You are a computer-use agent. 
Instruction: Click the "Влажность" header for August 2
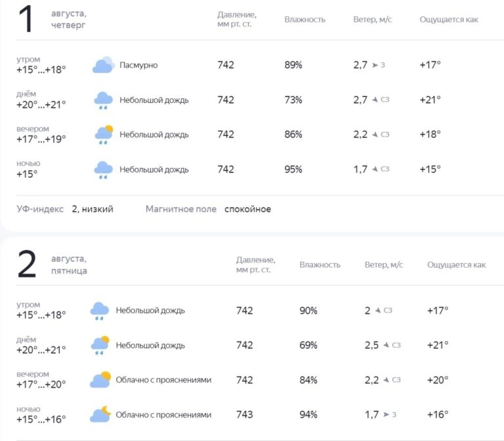click(x=320, y=265)
